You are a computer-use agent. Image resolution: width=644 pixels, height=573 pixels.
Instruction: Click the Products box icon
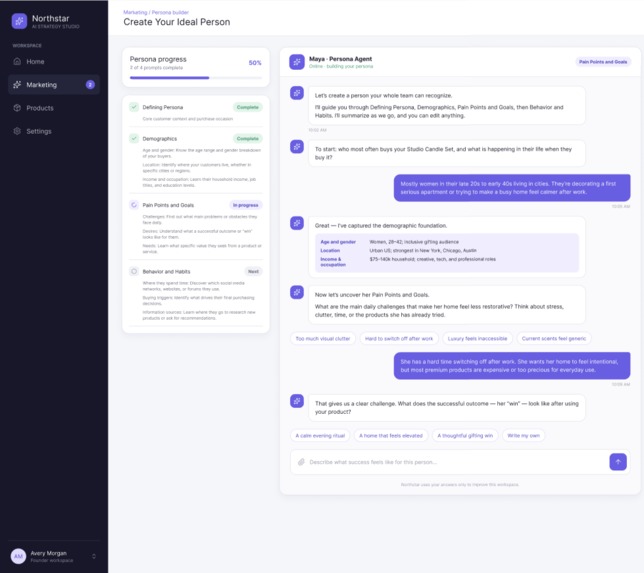[17, 108]
